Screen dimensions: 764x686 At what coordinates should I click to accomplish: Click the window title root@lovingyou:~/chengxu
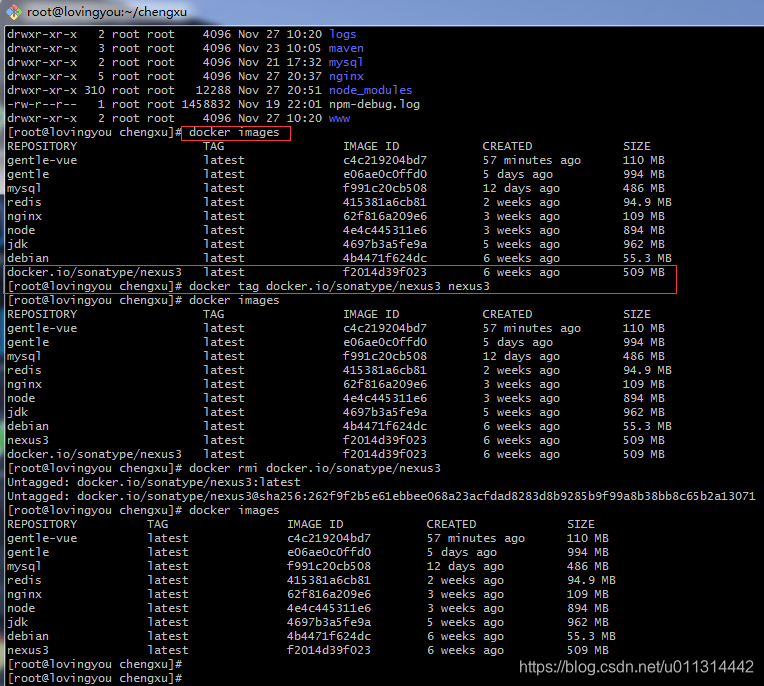click(x=107, y=12)
